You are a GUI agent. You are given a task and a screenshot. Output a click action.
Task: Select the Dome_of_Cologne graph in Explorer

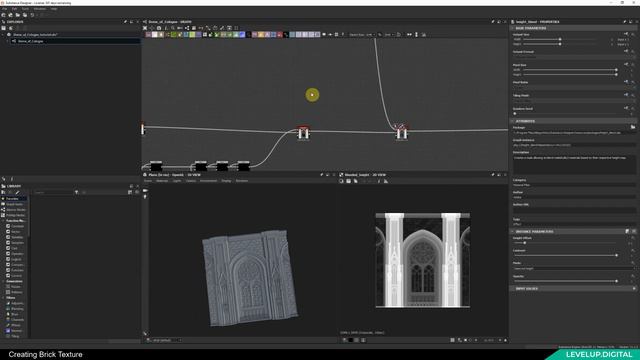tap(31, 41)
